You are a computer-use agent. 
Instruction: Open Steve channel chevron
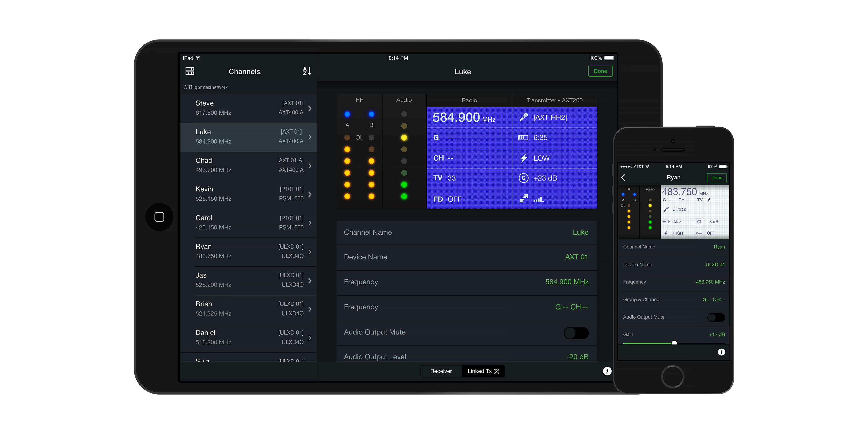tap(310, 108)
